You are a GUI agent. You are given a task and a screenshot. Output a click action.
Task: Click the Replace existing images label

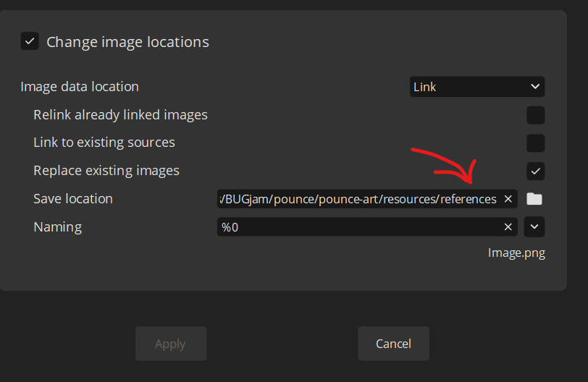click(106, 171)
